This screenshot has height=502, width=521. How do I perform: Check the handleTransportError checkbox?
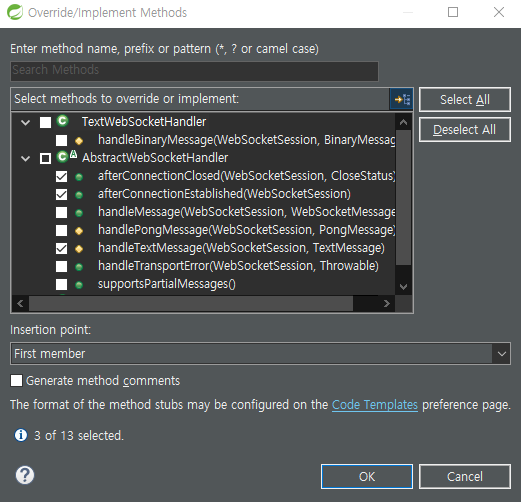61,266
